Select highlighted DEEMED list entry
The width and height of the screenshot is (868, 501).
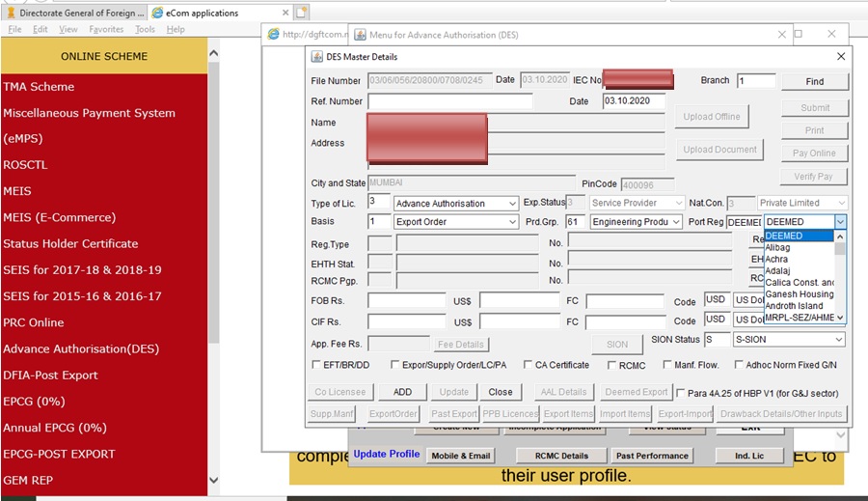coord(799,236)
